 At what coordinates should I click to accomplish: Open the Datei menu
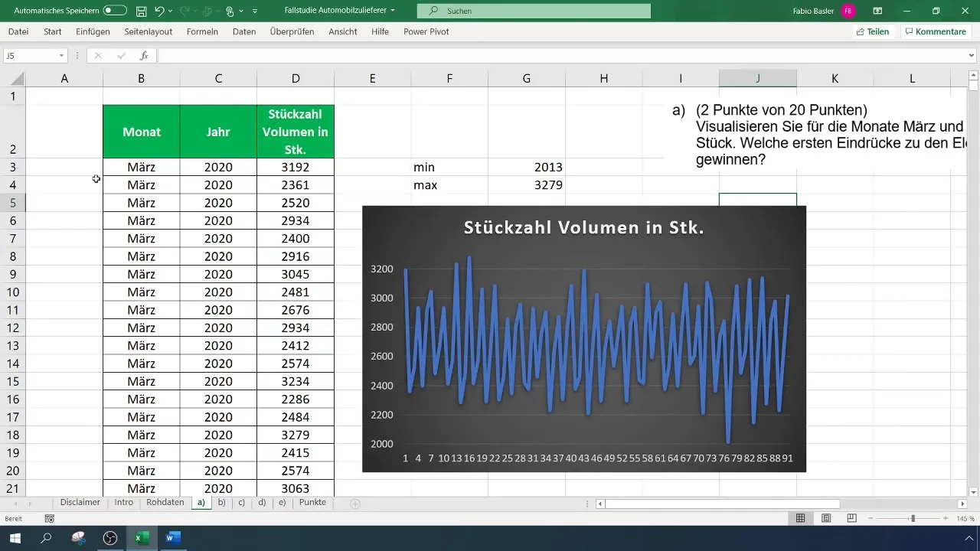pos(18,31)
